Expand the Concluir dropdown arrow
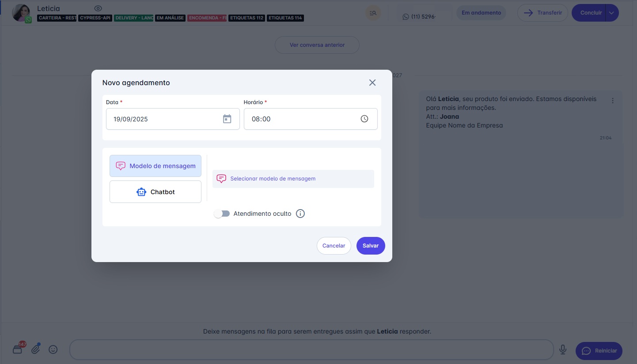This screenshot has width=637, height=364. point(611,13)
